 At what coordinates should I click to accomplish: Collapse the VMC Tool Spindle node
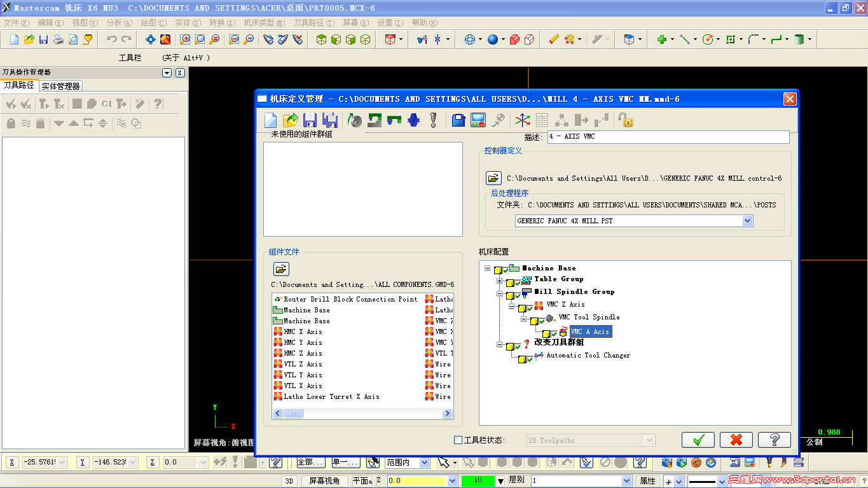pos(523,319)
